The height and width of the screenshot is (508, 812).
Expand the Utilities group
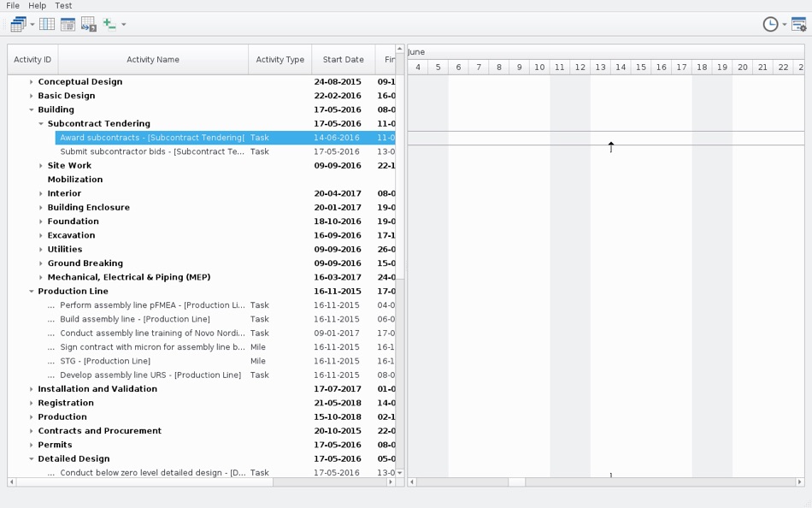click(41, 250)
